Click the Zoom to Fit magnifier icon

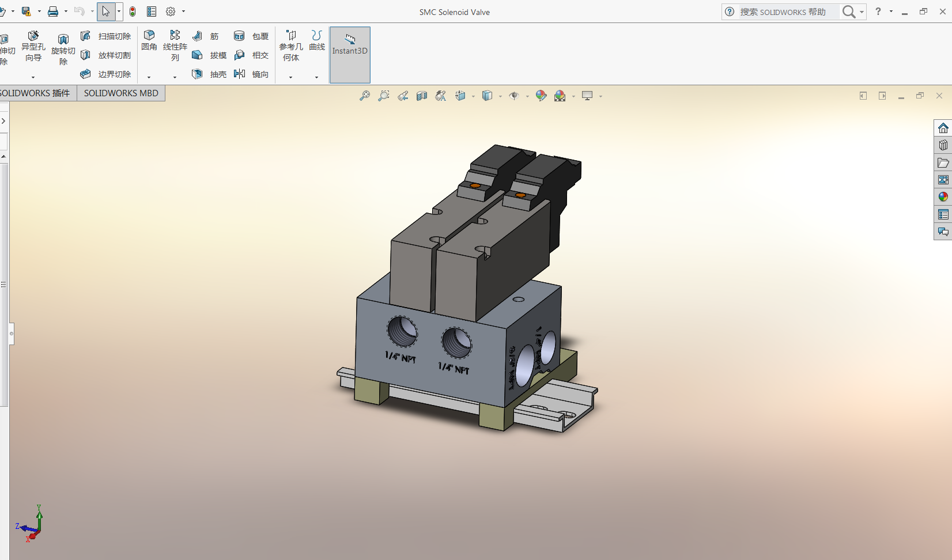pos(365,96)
